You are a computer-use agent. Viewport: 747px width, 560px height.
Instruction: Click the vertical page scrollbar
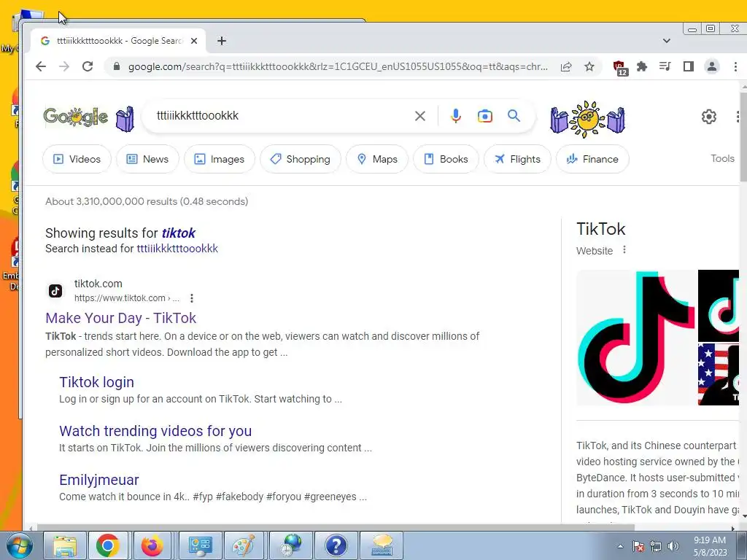point(743,138)
